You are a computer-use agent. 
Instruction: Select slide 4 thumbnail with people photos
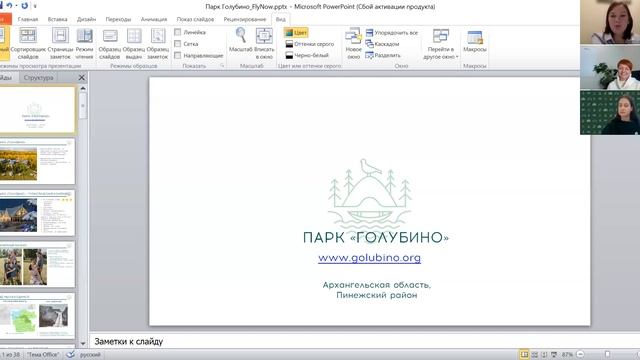click(x=37, y=264)
